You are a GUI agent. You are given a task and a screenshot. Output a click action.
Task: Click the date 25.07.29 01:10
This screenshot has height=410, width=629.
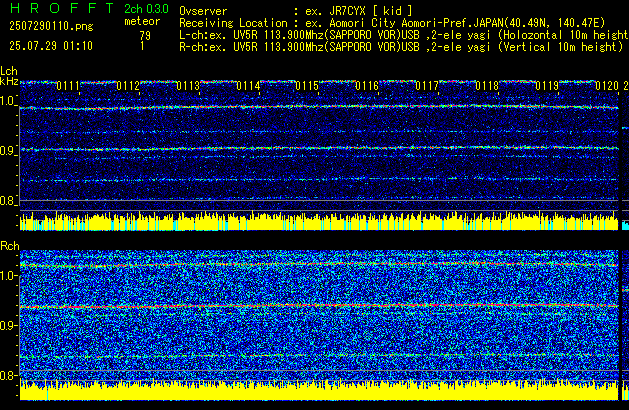[x=51, y=46]
